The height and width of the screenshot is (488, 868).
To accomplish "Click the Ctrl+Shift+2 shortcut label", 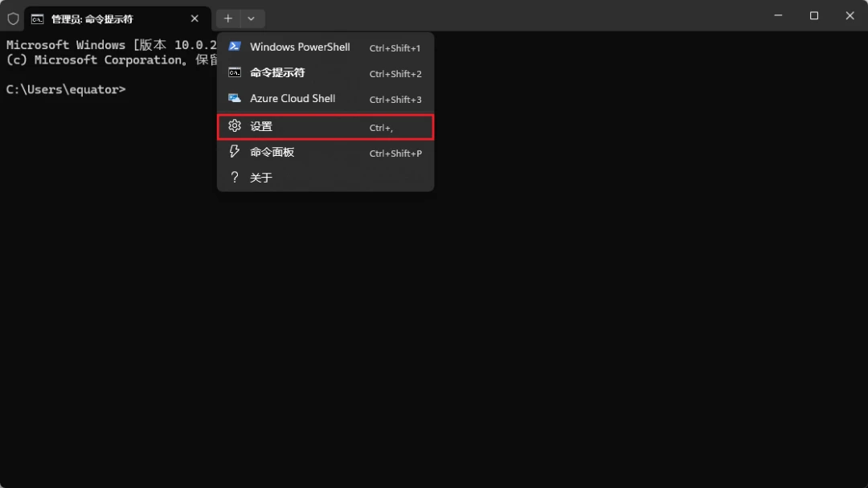I will pos(395,74).
